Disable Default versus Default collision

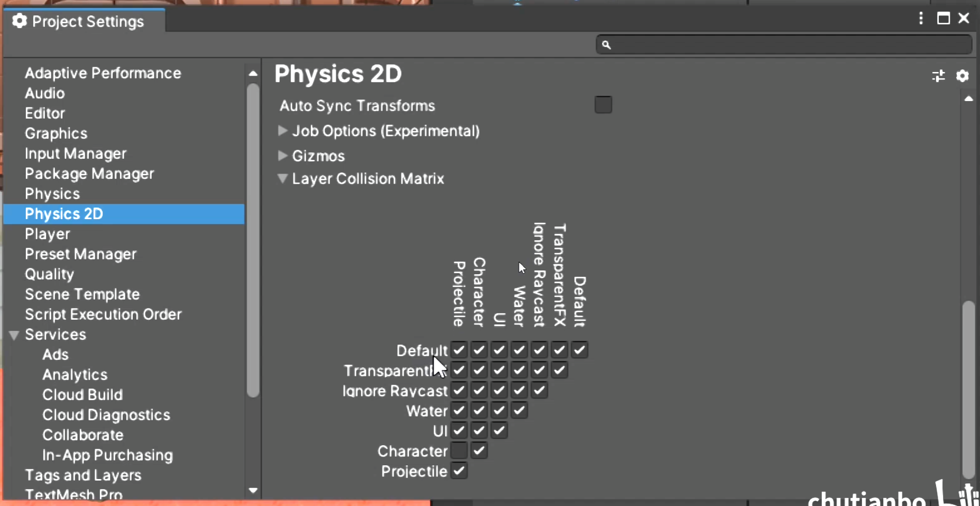tap(579, 349)
